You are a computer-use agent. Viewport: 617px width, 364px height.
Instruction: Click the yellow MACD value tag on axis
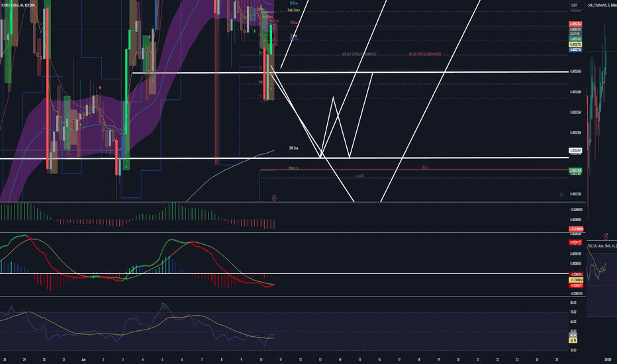click(x=576, y=280)
